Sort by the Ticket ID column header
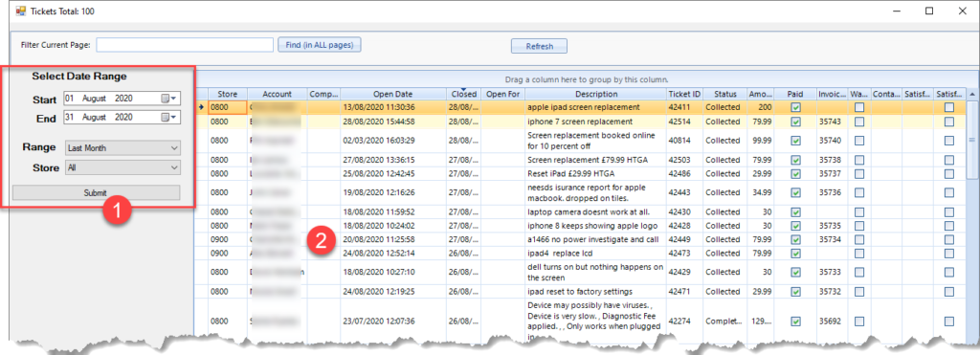This screenshot has height=355, width=980. 684,94
